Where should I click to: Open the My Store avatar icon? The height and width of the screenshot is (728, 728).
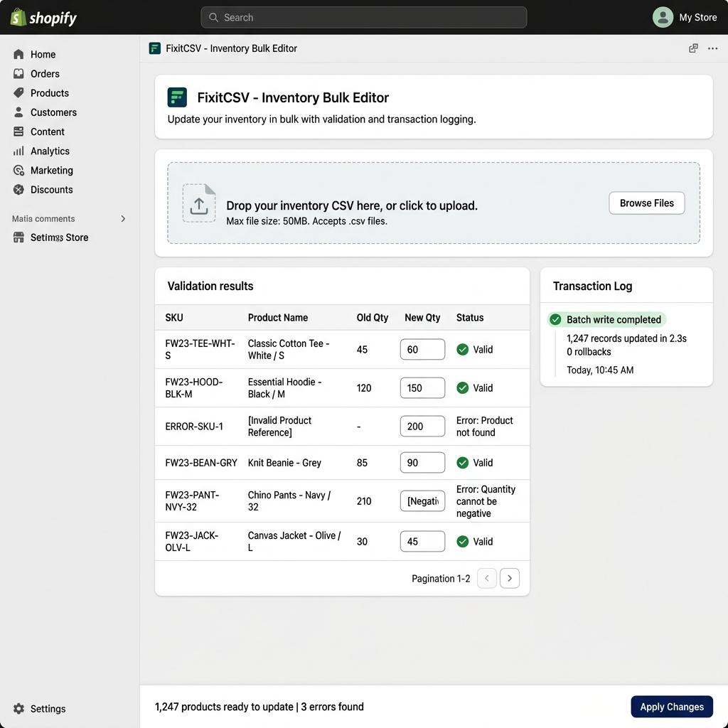click(x=663, y=17)
